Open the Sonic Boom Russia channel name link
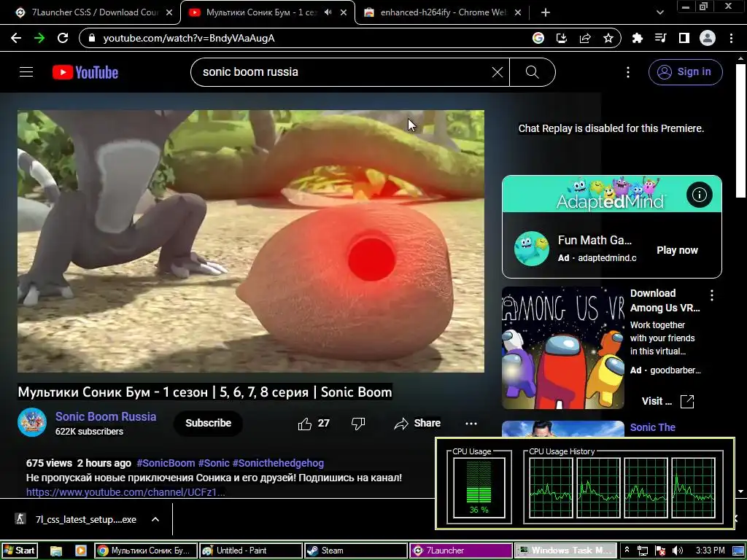 click(x=106, y=416)
